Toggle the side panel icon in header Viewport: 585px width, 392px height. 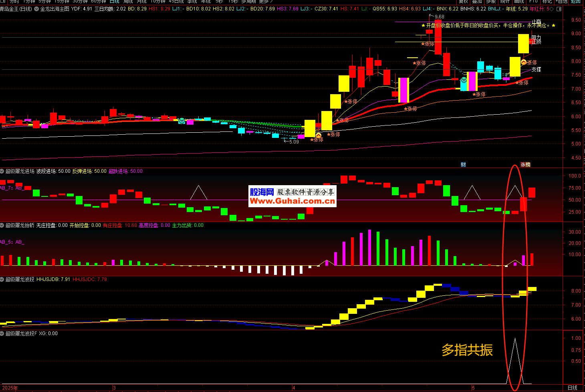(x=559, y=9)
